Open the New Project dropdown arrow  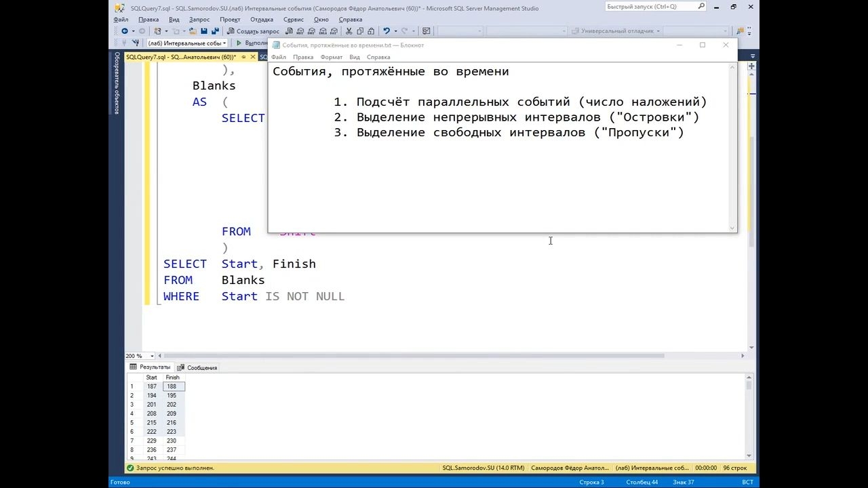coord(166,31)
